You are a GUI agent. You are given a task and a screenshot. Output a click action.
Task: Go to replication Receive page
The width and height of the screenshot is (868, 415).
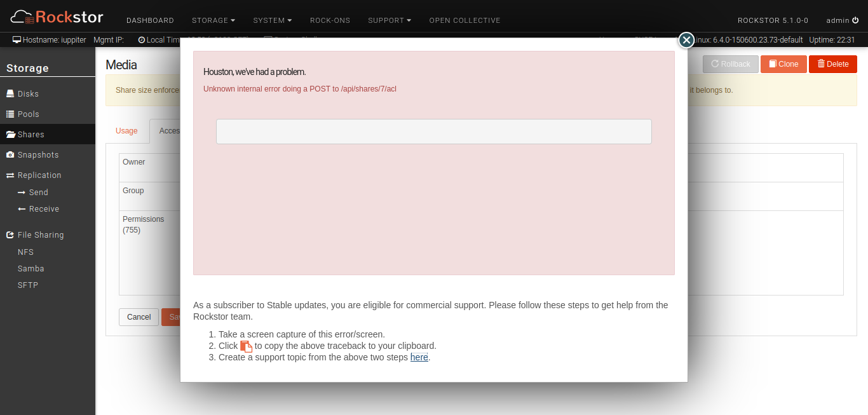44,209
